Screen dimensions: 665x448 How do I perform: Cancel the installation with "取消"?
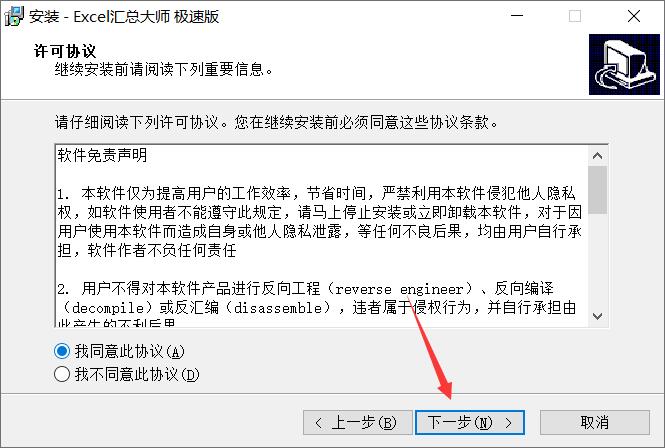click(595, 422)
